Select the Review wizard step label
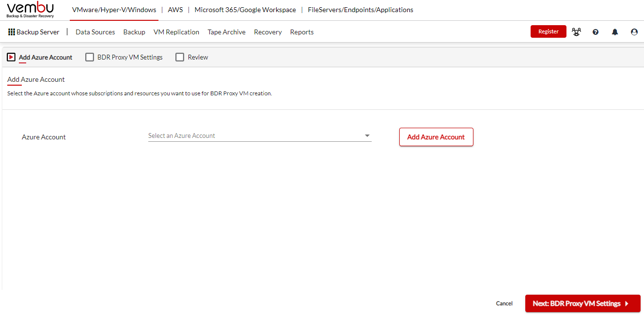The height and width of the screenshot is (315, 644). point(198,57)
